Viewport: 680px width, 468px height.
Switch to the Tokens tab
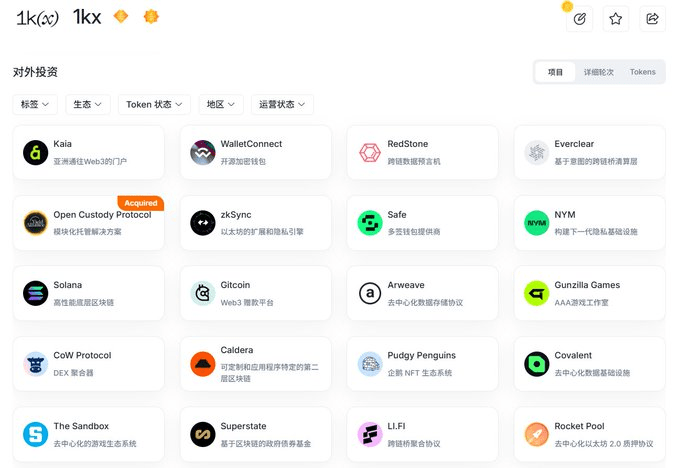643,72
